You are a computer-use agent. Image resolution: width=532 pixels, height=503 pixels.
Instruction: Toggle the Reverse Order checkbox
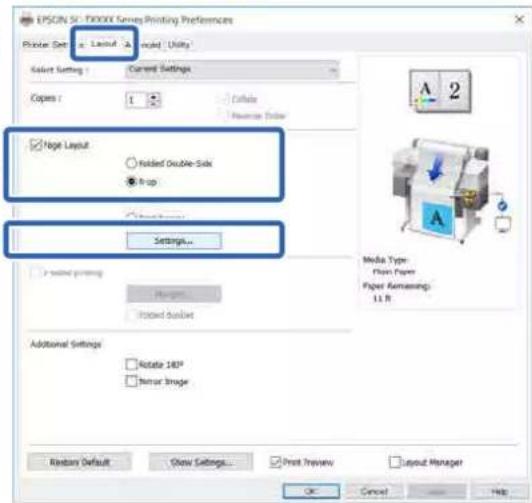tap(224, 115)
